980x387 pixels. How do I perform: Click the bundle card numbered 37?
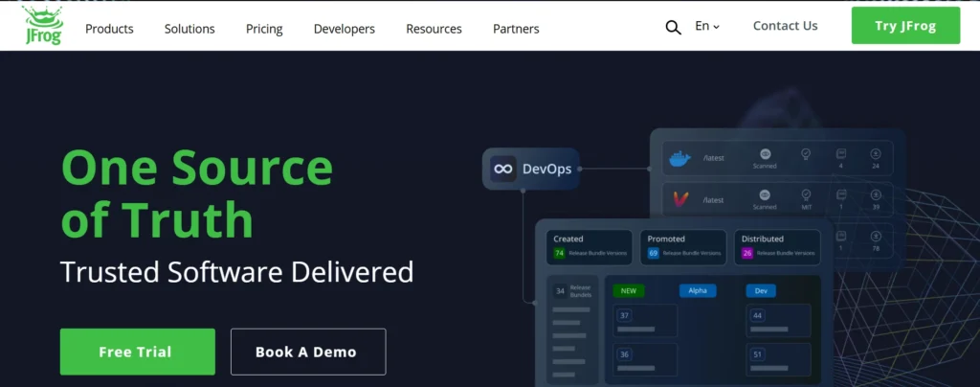click(645, 321)
